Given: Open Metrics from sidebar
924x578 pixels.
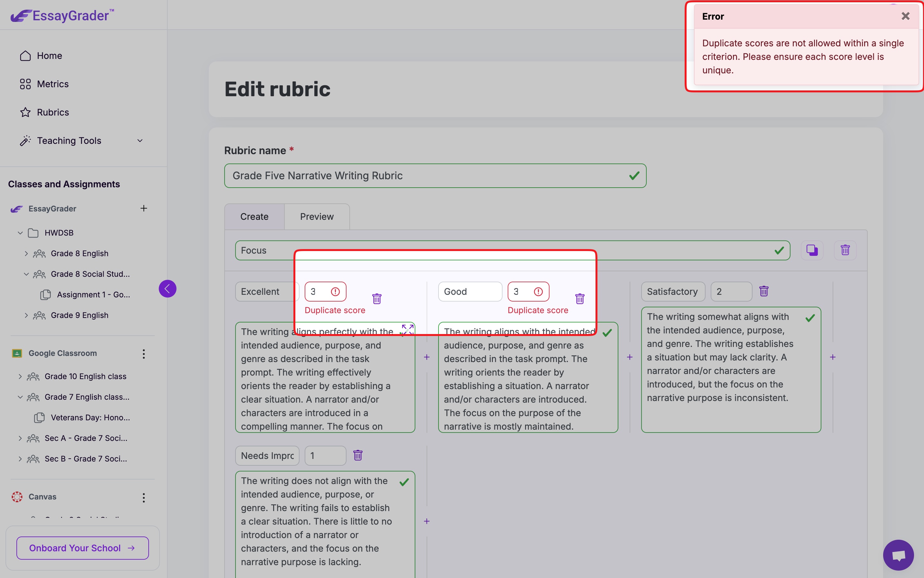Looking at the screenshot, I should coord(53,84).
